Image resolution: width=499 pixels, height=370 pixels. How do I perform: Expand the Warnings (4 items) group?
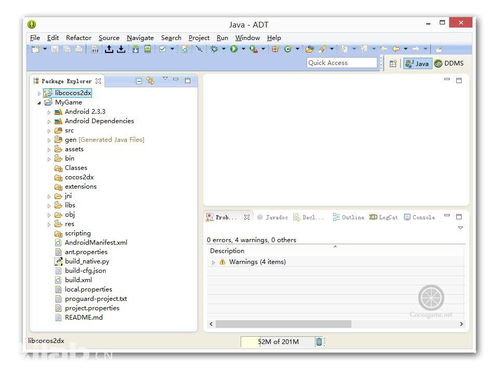point(213,262)
